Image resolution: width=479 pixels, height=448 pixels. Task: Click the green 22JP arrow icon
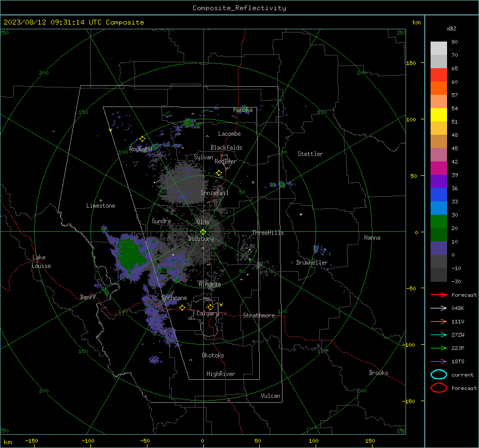[439, 348]
